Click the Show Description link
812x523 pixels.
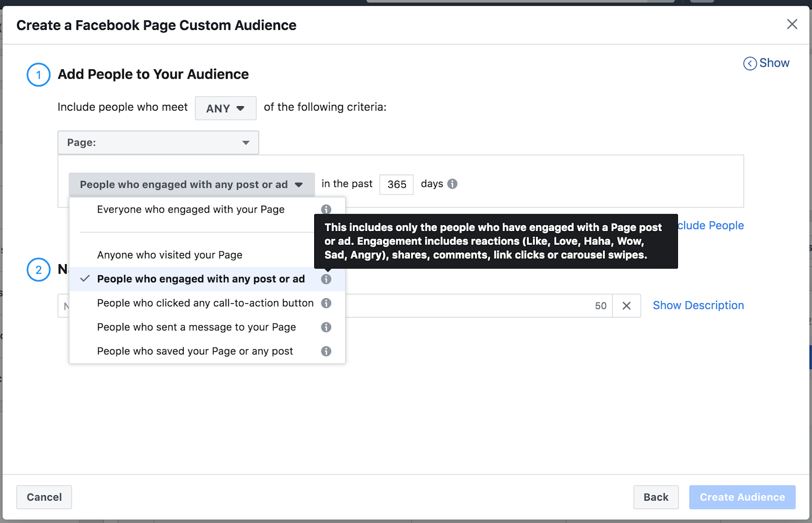point(698,306)
